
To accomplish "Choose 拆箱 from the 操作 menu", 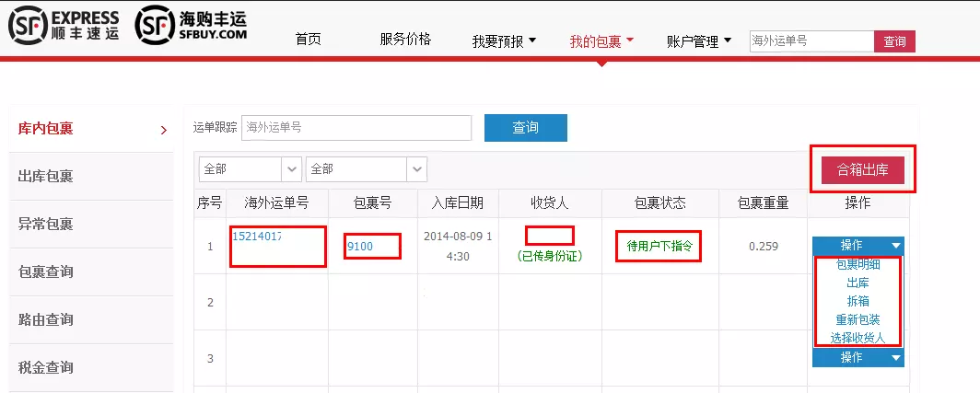I will point(858,301).
